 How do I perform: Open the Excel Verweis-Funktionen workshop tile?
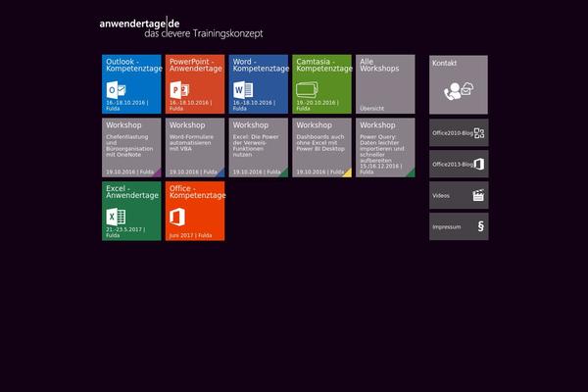click(x=259, y=148)
